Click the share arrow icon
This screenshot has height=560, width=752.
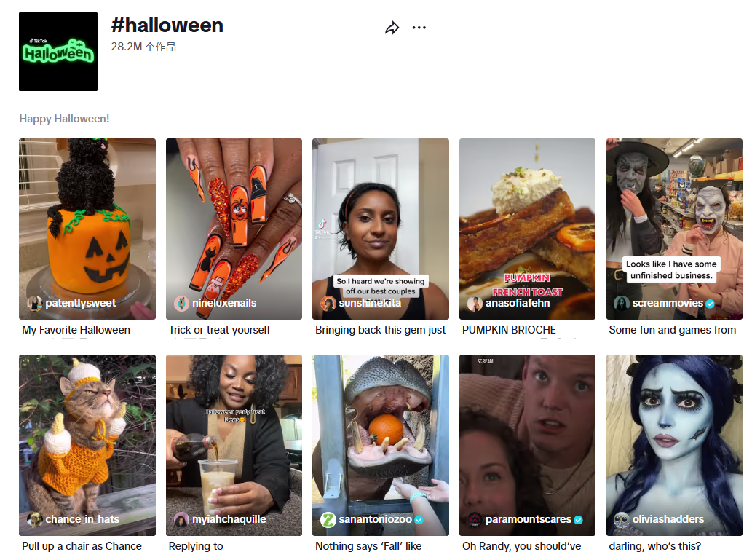point(392,28)
